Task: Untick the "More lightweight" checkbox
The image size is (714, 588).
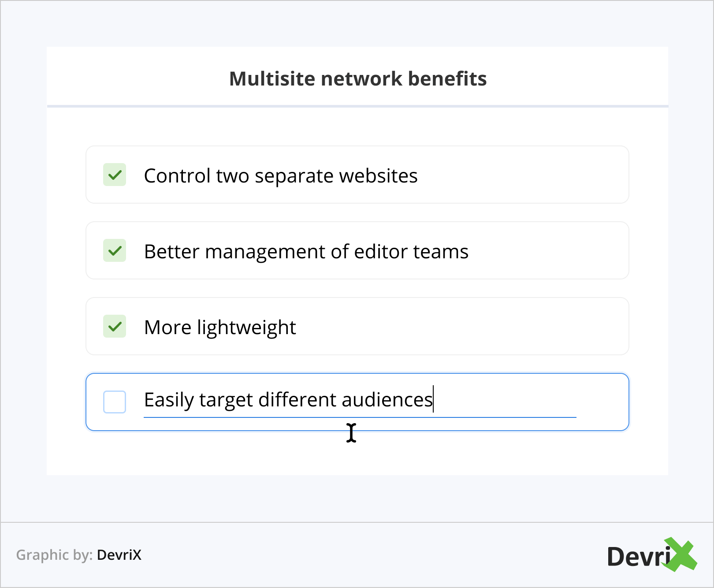Action: [115, 327]
